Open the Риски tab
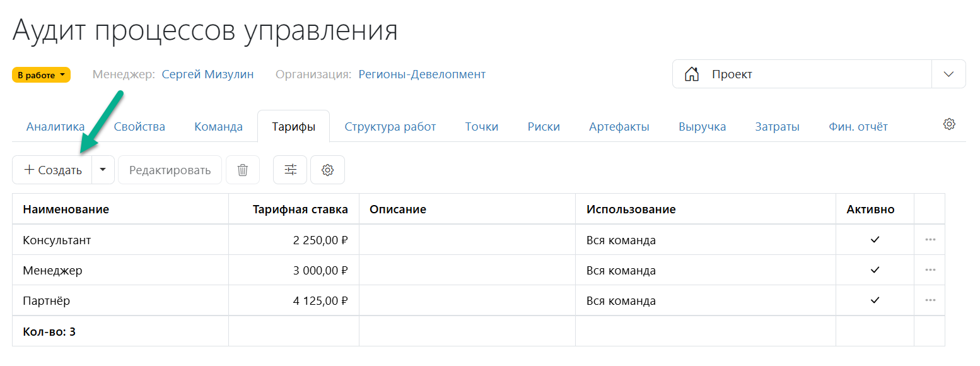 [544, 127]
